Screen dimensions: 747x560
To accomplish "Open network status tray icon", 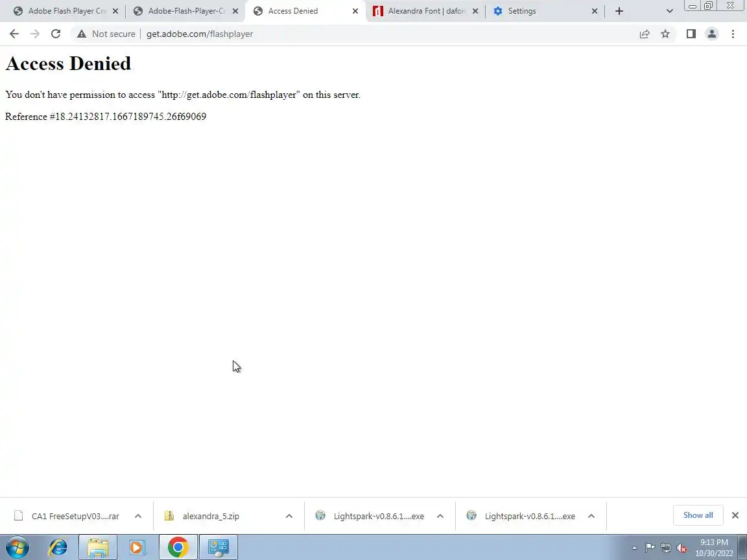I will (x=666, y=548).
